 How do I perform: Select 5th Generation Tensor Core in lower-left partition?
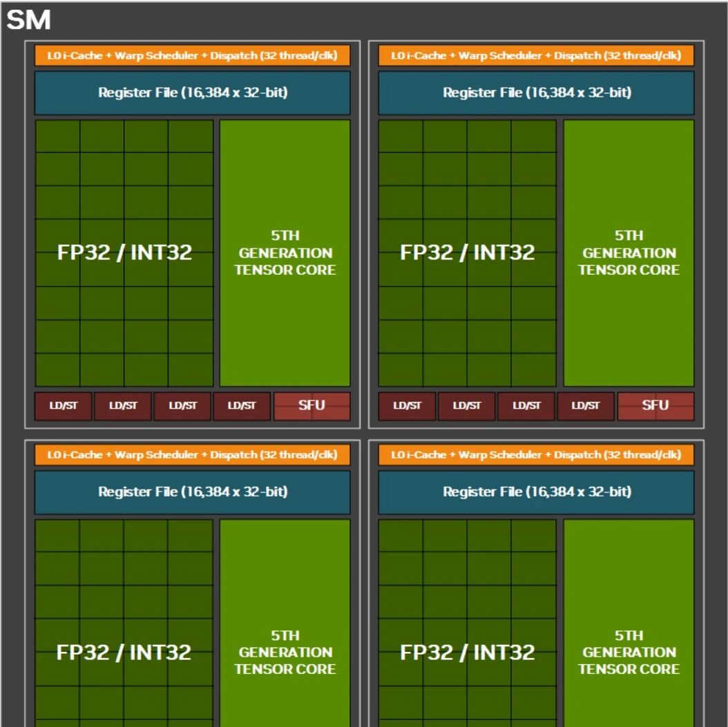[285, 623]
